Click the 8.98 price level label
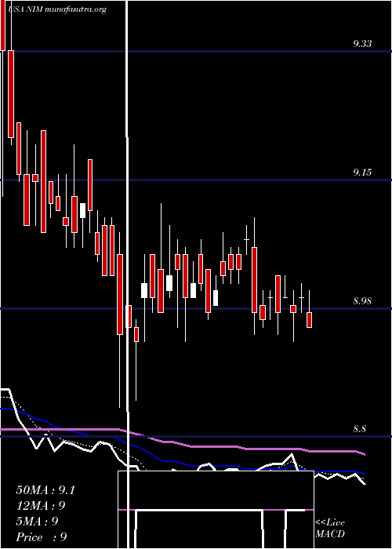The height and width of the screenshot is (549, 392). 362,300
